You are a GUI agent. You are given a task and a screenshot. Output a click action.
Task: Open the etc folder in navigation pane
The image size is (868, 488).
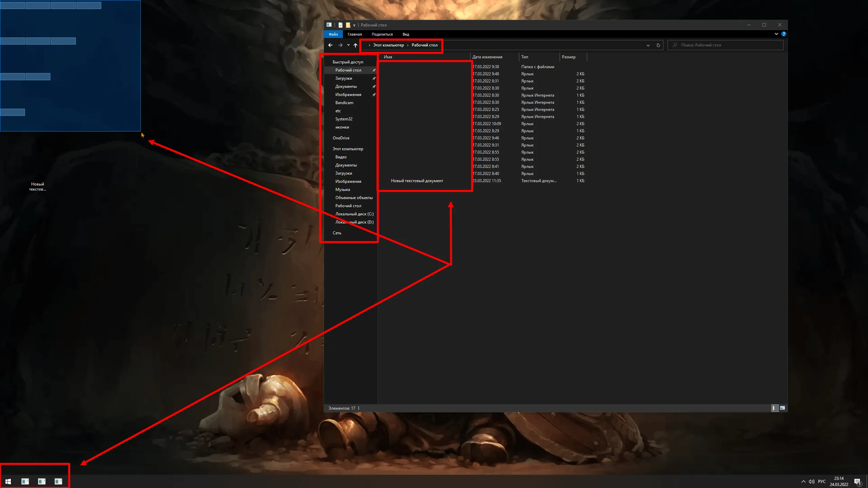pos(338,111)
